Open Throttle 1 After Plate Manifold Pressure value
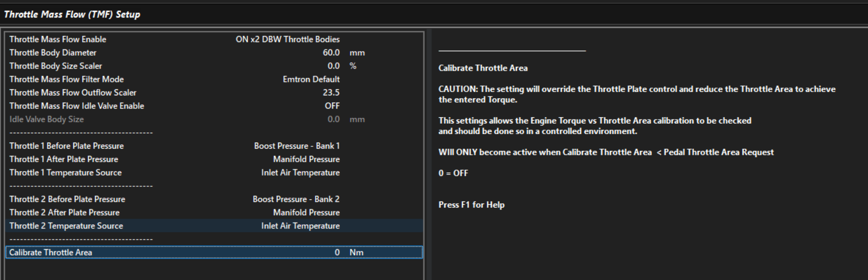Image resolution: width=868 pixels, height=280 pixels. tap(306, 159)
